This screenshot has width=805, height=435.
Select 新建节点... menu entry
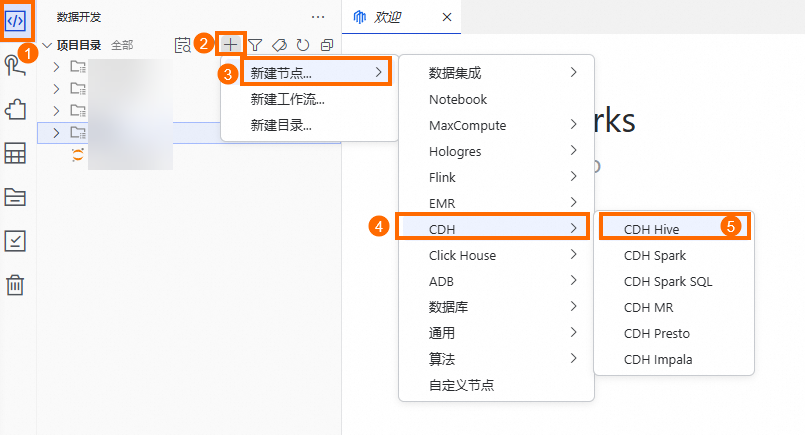[316, 72]
